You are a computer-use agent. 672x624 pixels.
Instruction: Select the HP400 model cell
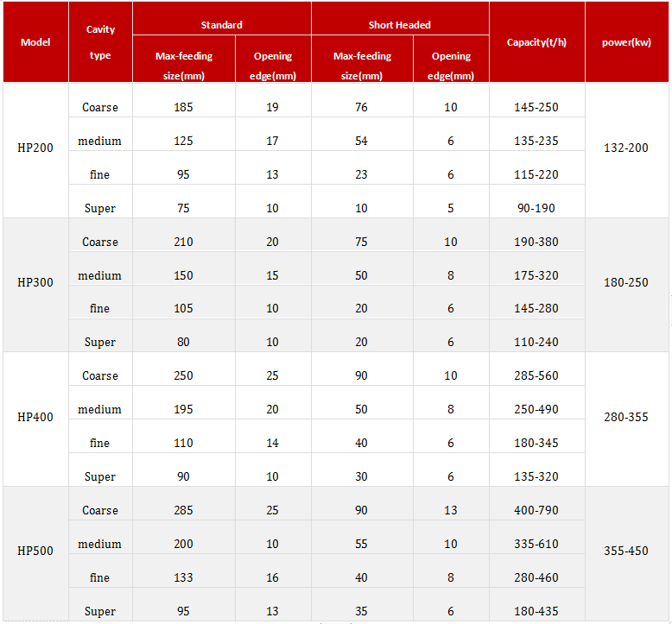tap(35, 417)
